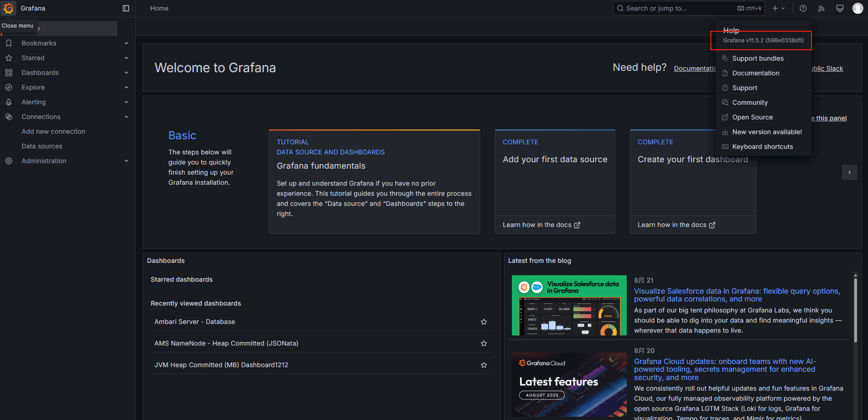This screenshot has height=420, width=868.
Task: Select Support in the Help menu
Action: [764, 88]
